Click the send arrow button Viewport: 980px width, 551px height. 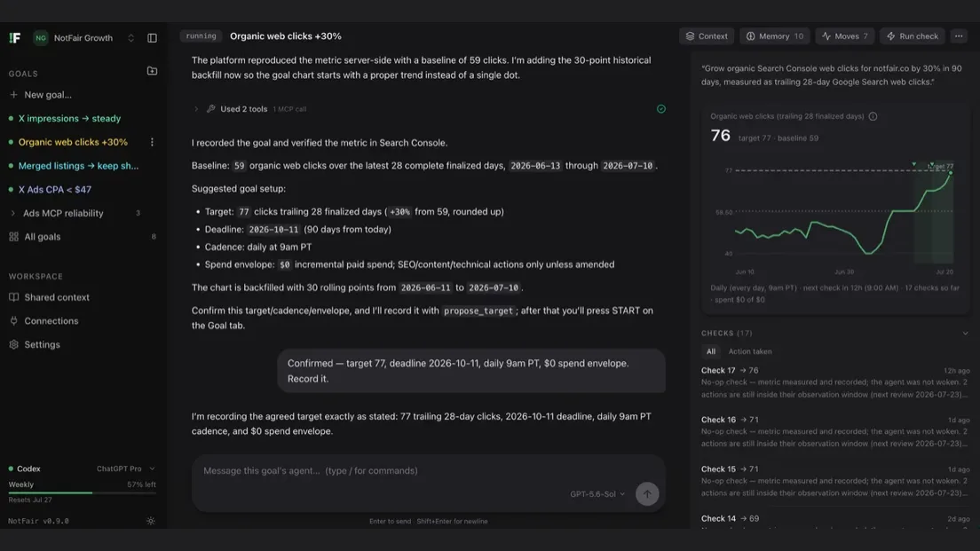point(647,494)
